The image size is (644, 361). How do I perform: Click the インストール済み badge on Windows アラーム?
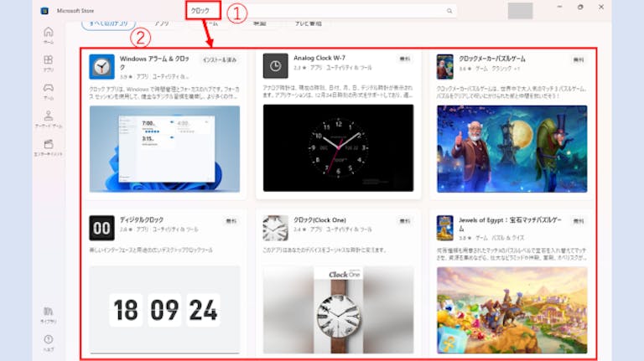(220, 60)
